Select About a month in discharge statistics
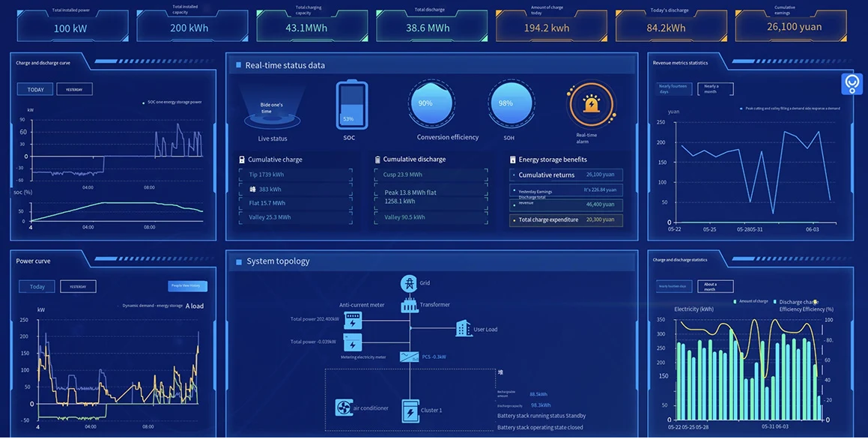This screenshot has height=439, width=868. (715, 286)
